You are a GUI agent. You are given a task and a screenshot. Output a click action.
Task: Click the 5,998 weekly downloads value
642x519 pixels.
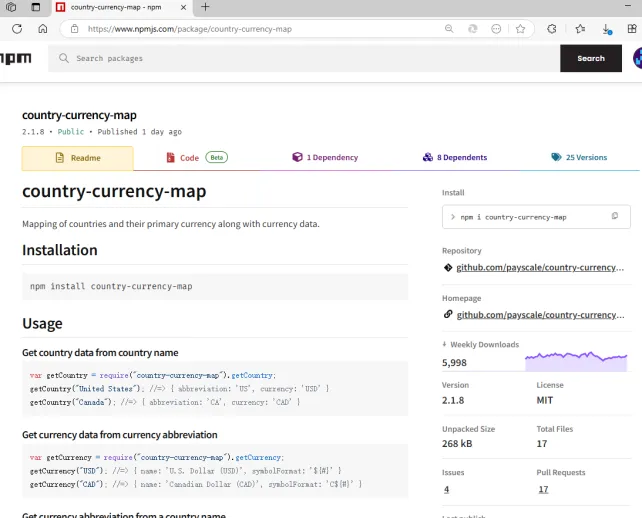[x=454, y=363]
